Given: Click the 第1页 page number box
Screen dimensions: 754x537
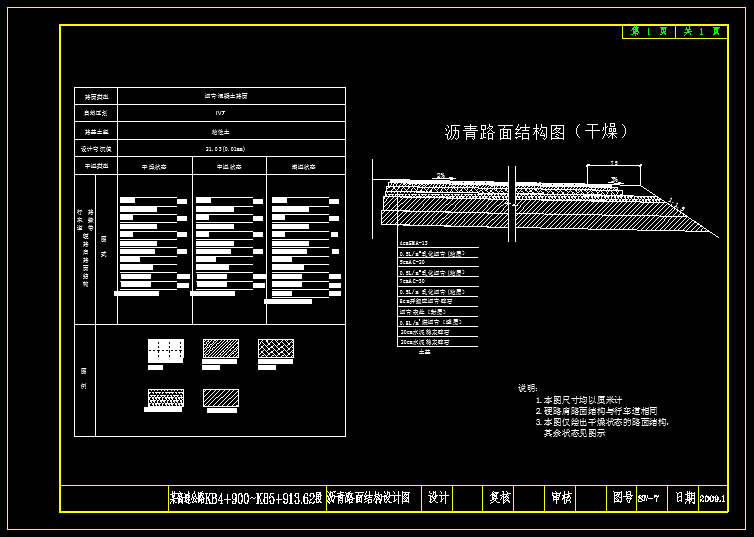Looking at the screenshot, I should 648,32.
